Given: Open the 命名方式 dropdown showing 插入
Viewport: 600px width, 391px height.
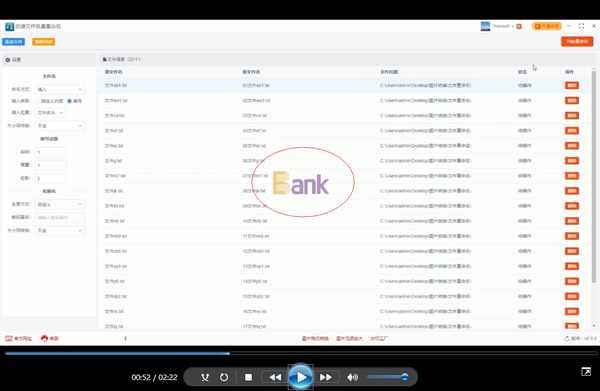Looking at the screenshot, I should (x=60, y=89).
